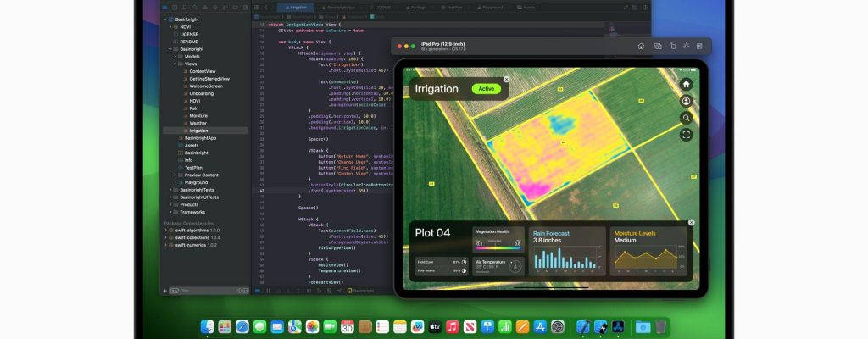Tap the Home button in the iPad app
Image resolution: width=868 pixels, height=339 pixels.
tap(686, 84)
